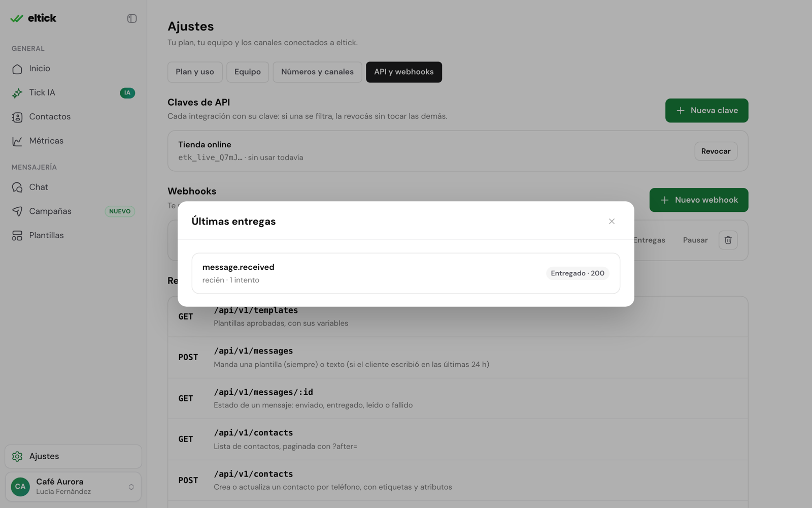
Task: Click the Métricas chart icon
Action: pyautogui.click(x=17, y=141)
